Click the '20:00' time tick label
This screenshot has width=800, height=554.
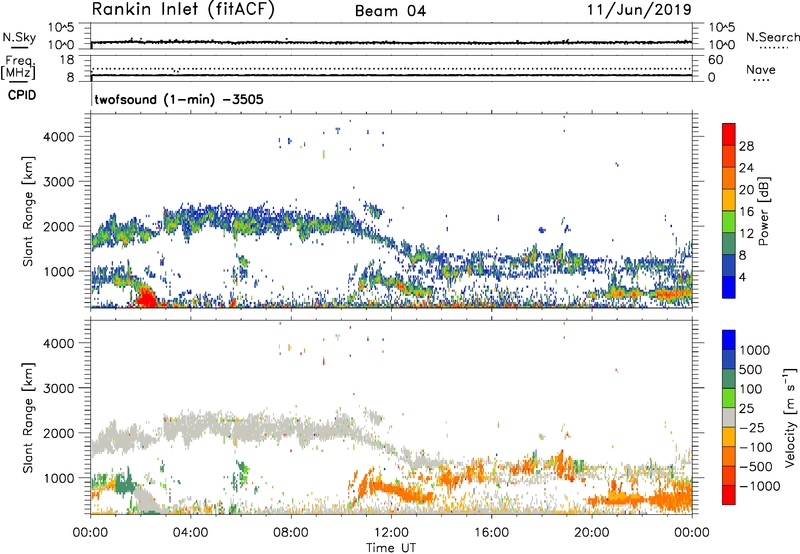[592, 533]
